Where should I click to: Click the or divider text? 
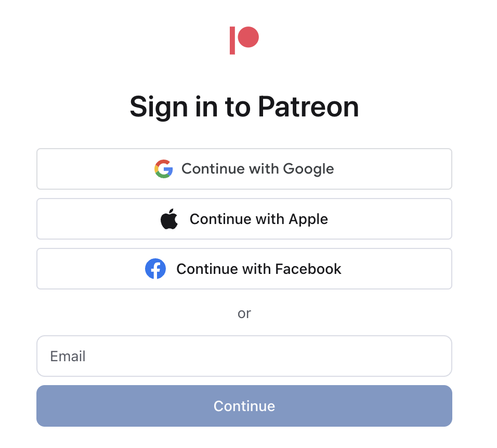point(244,313)
